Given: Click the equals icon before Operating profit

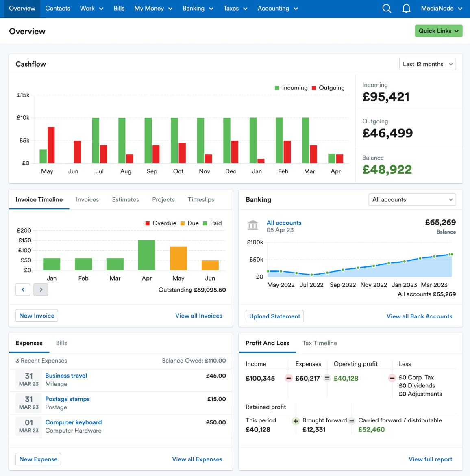Looking at the screenshot, I should [327, 378].
